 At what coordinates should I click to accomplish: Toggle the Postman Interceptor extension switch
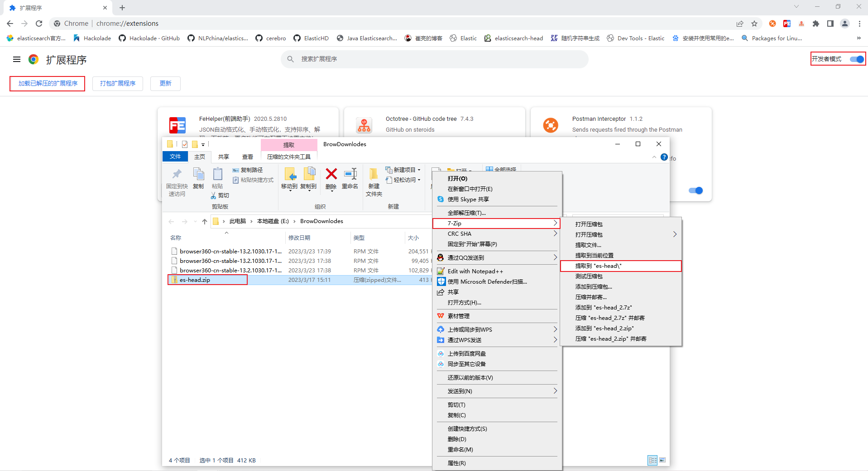[x=696, y=190]
